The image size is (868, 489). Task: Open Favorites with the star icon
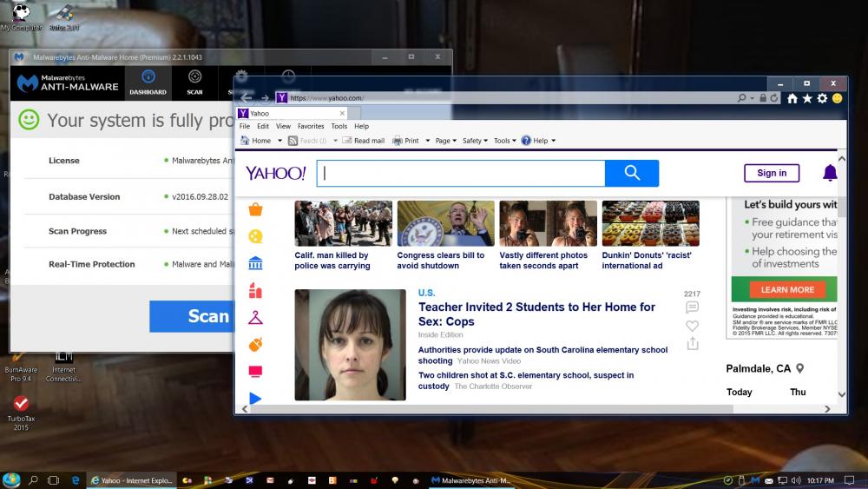click(x=807, y=98)
